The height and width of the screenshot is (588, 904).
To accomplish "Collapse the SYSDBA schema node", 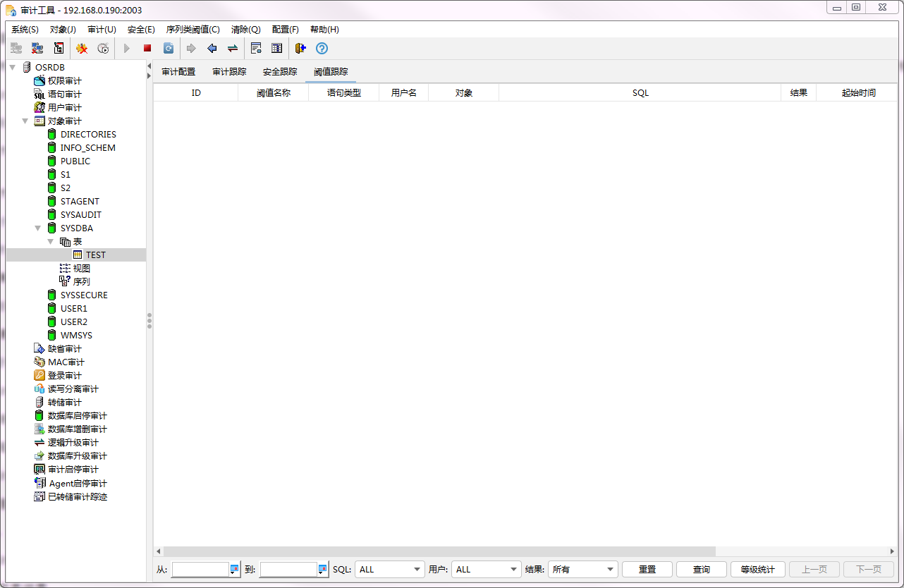I will click(x=38, y=228).
